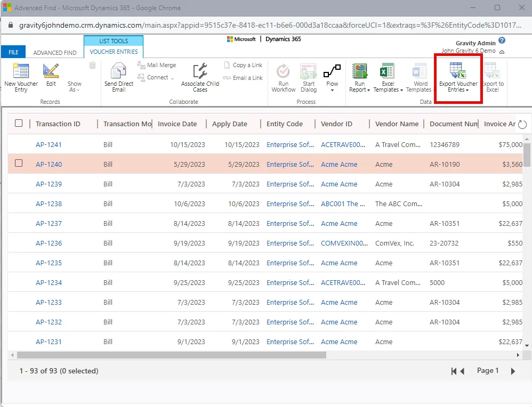Image resolution: width=532 pixels, height=407 pixels.
Task: Open vendor link ABC001 The ...
Action: pos(343,203)
